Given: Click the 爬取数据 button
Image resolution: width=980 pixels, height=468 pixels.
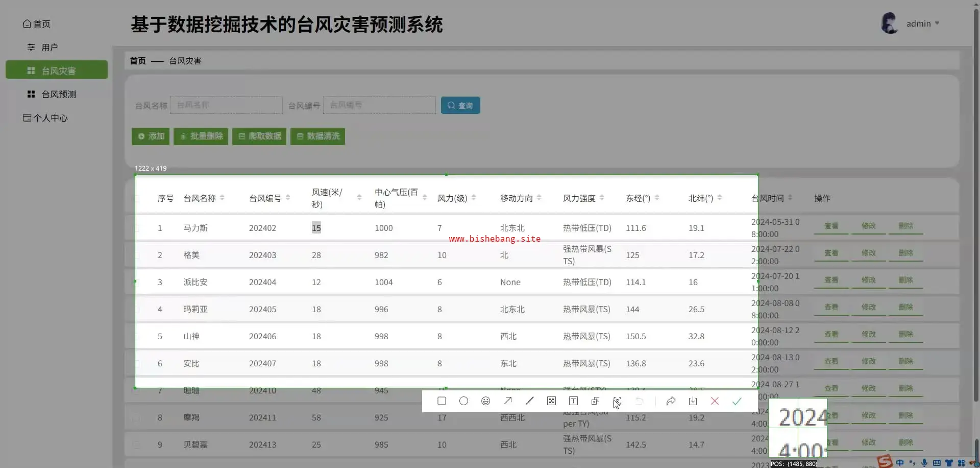Looking at the screenshot, I should 259,136.
